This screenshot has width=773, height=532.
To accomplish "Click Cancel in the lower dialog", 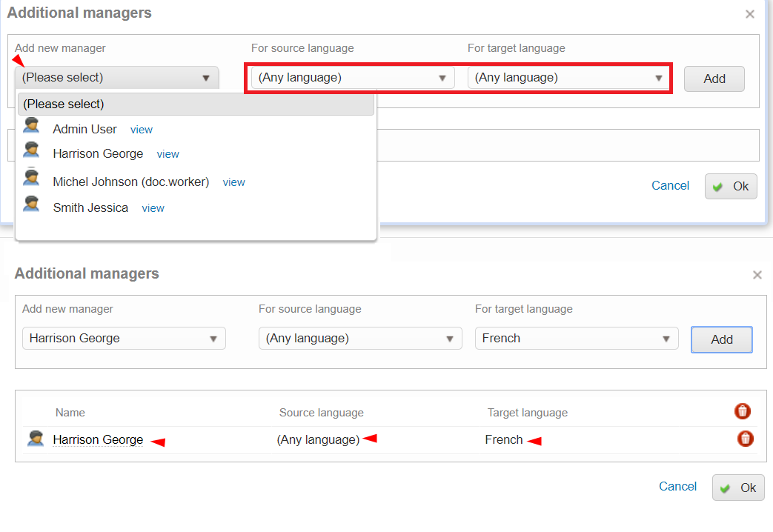I will click(x=677, y=487).
